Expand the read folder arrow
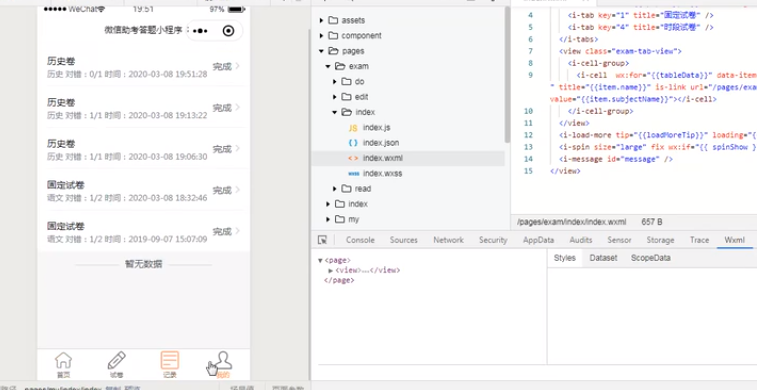757x390 pixels. (335, 189)
